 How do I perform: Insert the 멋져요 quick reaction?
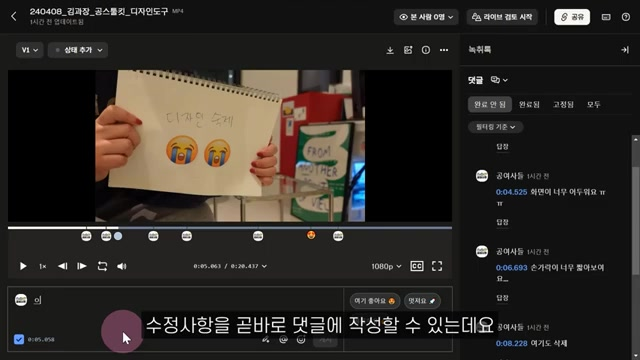(422, 301)
